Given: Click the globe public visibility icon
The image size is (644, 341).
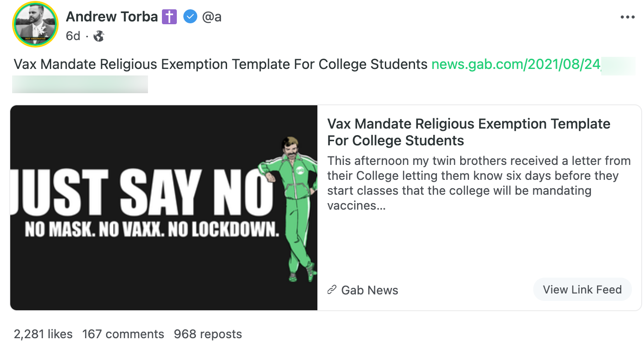Looking at the screenshot, I should tap(99, 36).
